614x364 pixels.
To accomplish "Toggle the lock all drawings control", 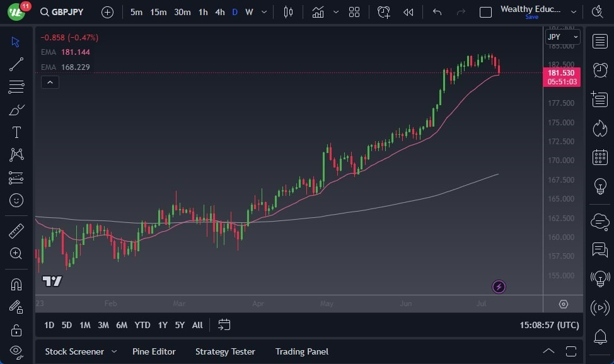I will pos(16,330).
